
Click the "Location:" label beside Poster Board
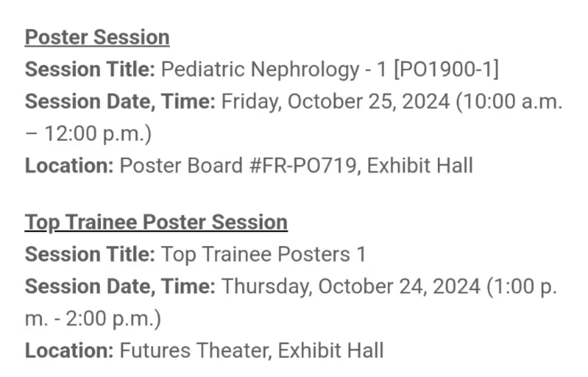pos(69,165)
